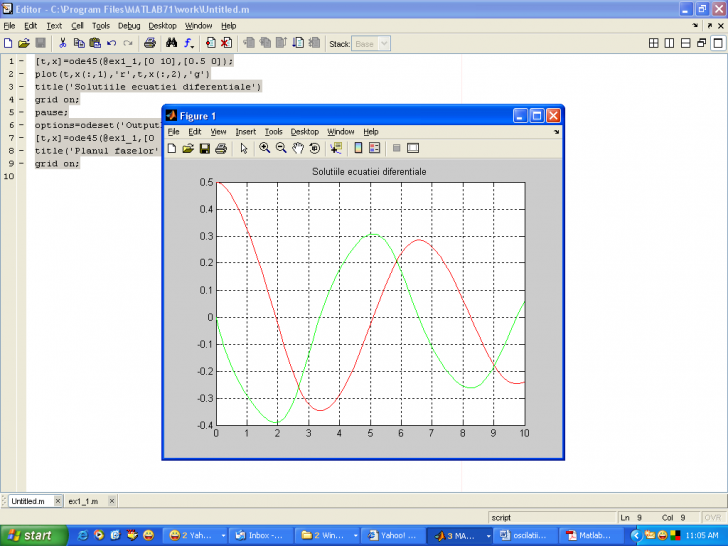Toggle Pan hand tool in Figure
The image size is (728, 546).
pos(298,149)
